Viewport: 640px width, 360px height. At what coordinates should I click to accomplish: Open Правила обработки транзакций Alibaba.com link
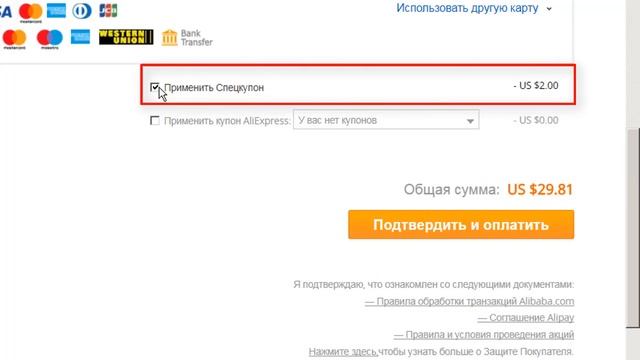[469, 301]
